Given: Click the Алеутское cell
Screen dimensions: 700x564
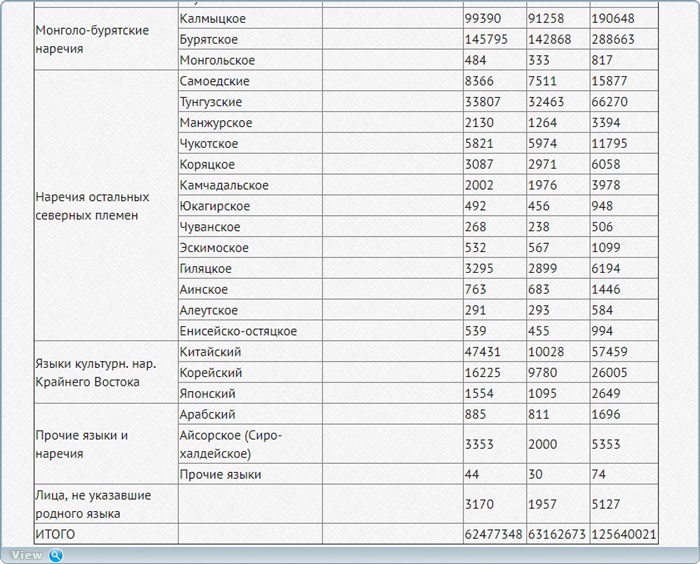Looking at the screenshot, I should click(250, 310).
